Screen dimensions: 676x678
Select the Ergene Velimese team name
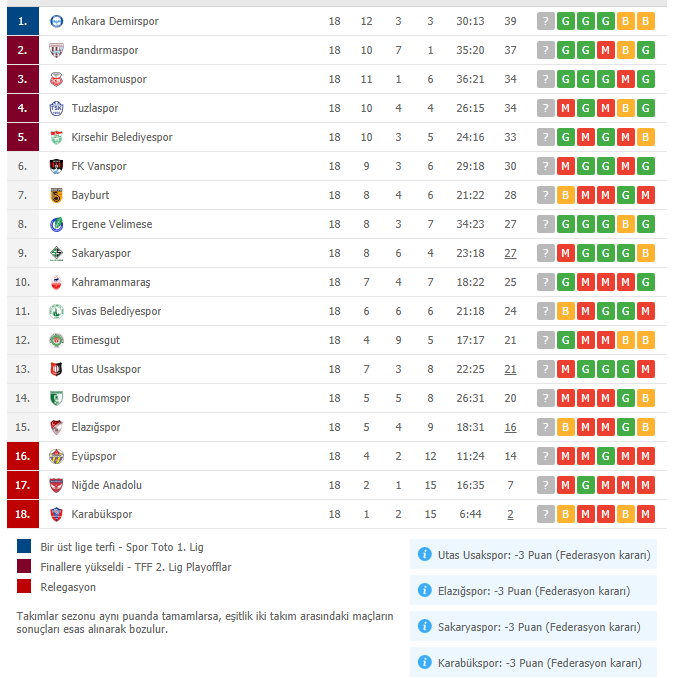click(112, 224)
